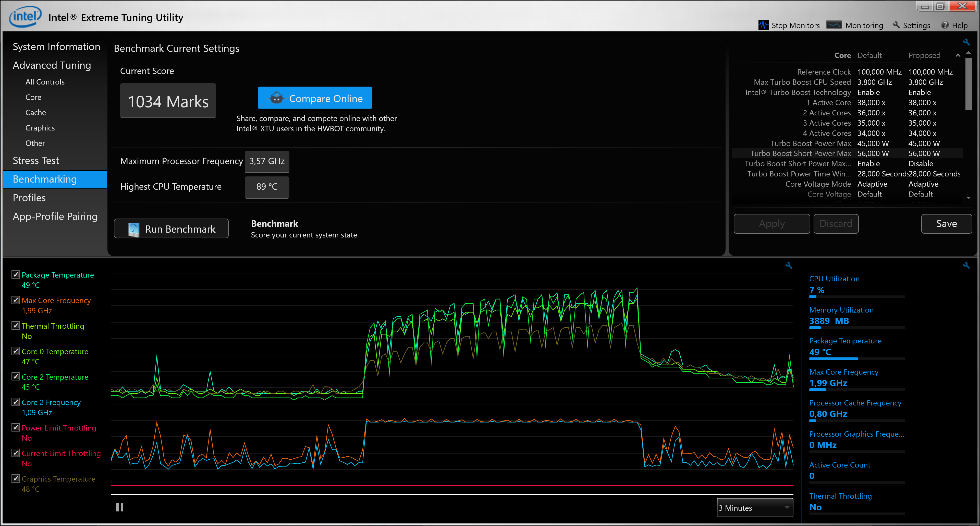The image size is (980, 526).
Task: Select the Benchmarking section
Action: pyautogui.click(x=55, y=179)
